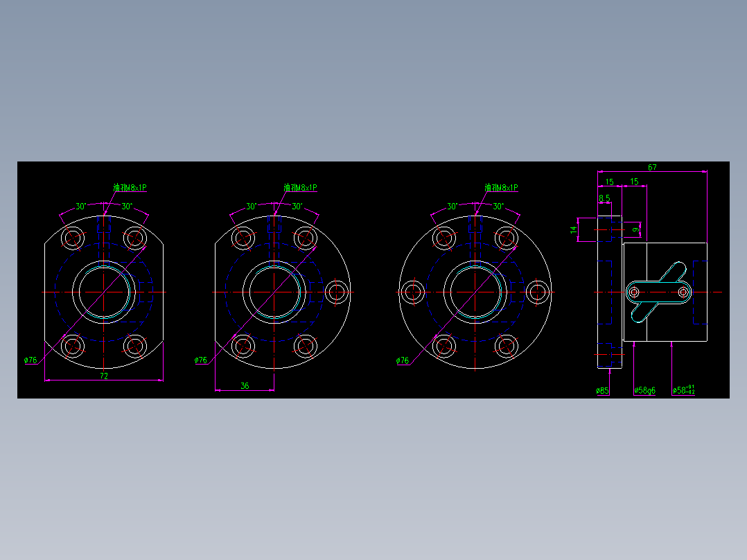Click the 15 dimension at top of side view
The height and width of the screenshot is (560, 747).
pos(610,182)
